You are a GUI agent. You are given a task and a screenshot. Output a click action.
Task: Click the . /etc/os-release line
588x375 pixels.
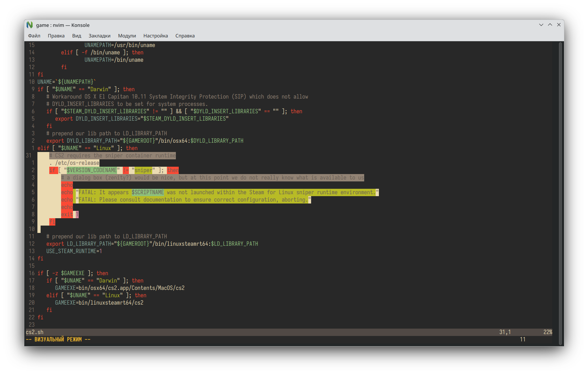click(x=74, y=163)
